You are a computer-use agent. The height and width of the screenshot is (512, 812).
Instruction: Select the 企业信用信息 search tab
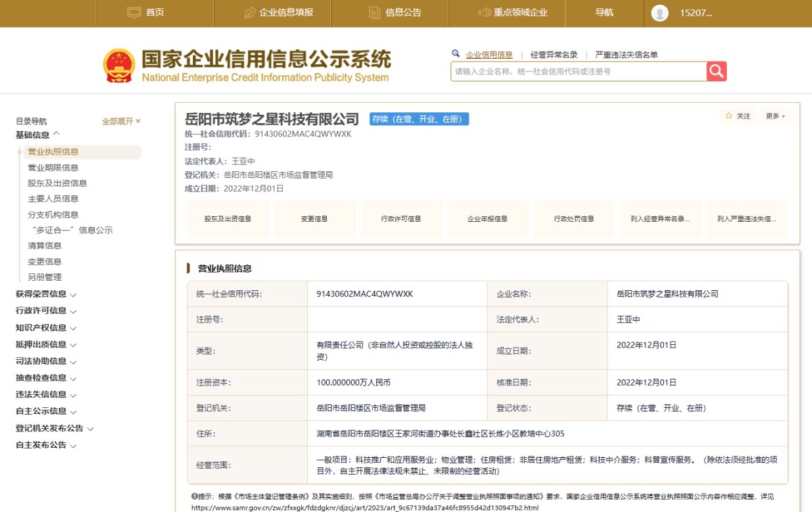point(489,55)
